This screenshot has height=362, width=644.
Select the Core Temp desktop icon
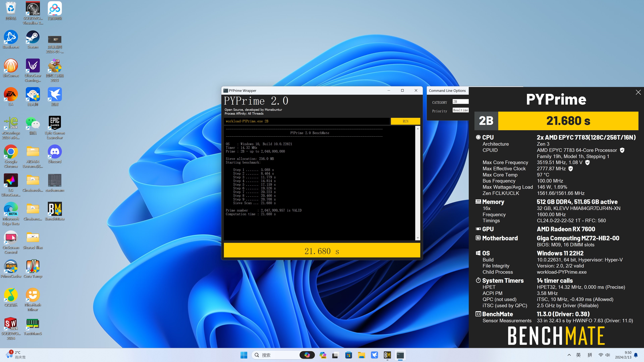pyautogui.click(x=33, y=269)
